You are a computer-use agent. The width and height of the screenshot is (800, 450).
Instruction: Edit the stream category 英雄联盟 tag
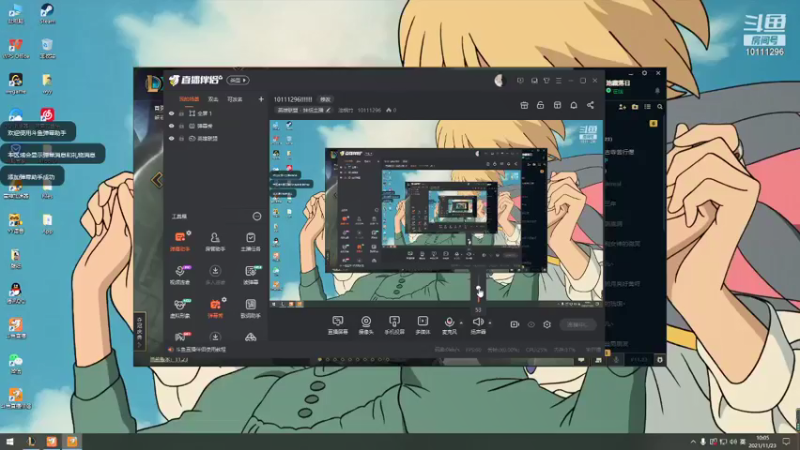click(303, 110)
